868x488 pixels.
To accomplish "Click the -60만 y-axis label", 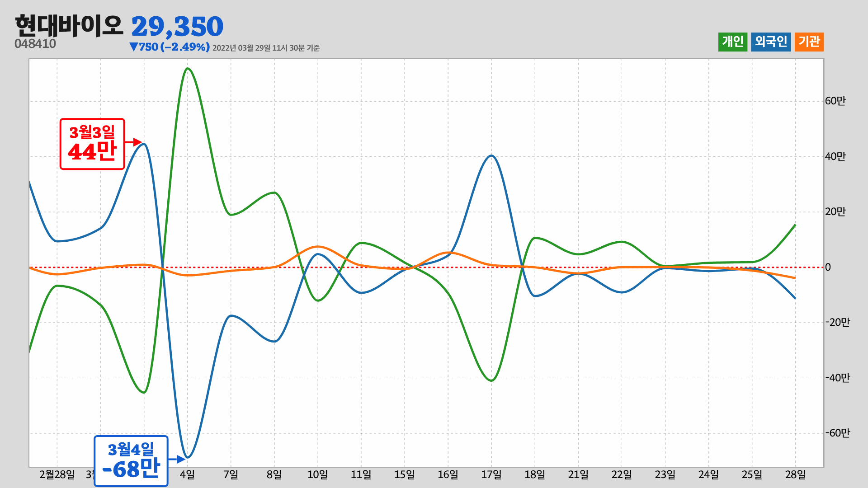I will [x=837, y=433].
